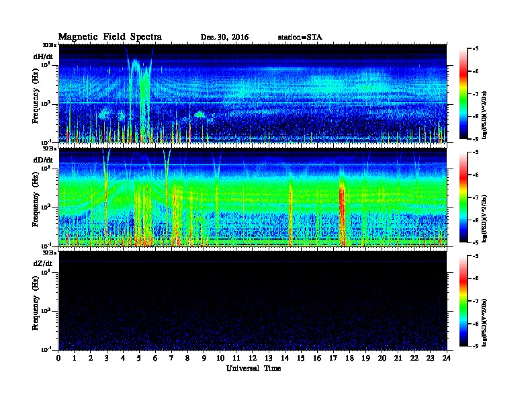This screenshot has width=532, height=411.
Task: Click the "Universal Time" axis title
Action: [253, 368]
